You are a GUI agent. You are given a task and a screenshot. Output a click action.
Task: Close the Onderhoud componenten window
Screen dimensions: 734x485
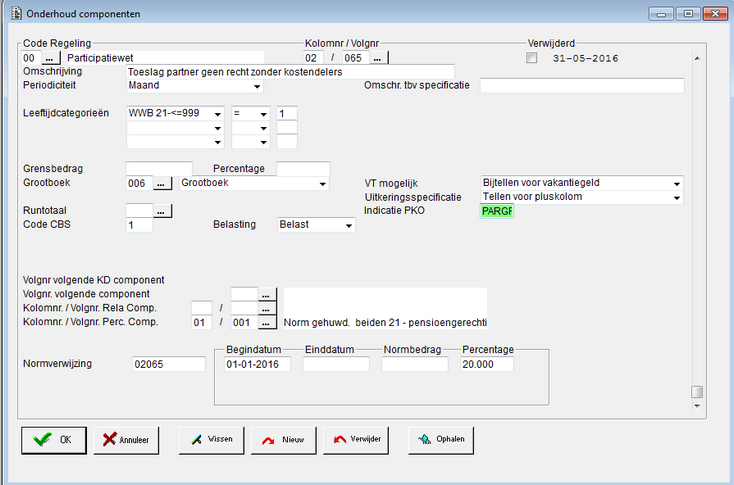(x=715, y=14)
